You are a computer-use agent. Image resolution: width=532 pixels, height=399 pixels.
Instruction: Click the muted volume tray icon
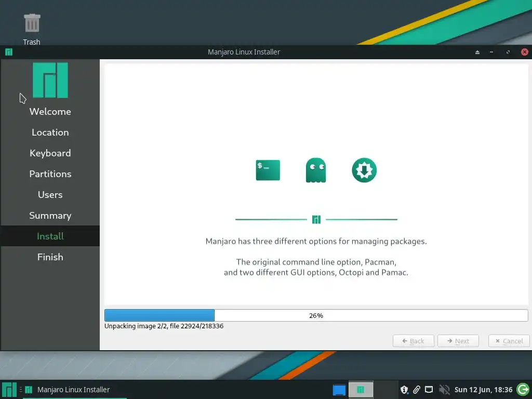click(444, 390)
